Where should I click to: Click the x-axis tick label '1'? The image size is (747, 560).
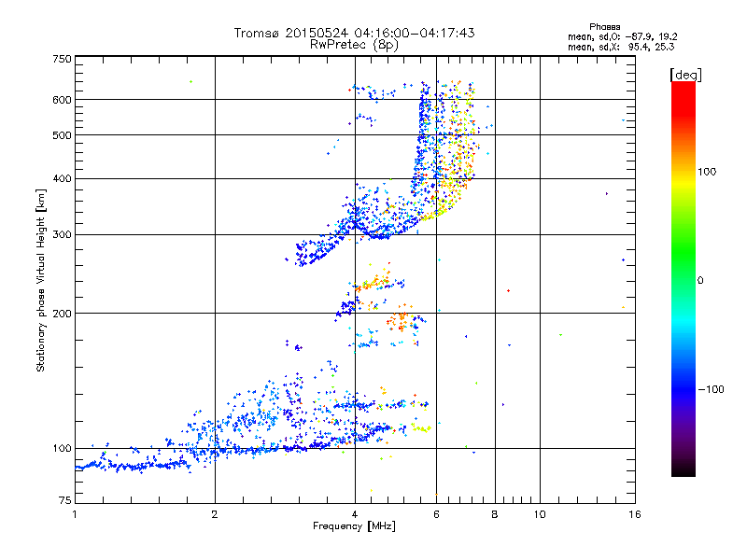click(75, 514)
